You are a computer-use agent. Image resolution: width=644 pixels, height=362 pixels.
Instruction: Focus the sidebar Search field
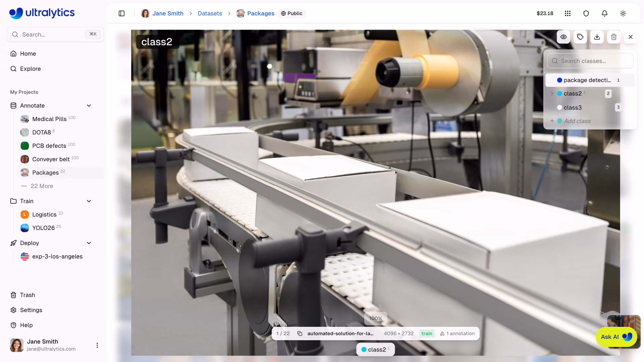point(55,34)
